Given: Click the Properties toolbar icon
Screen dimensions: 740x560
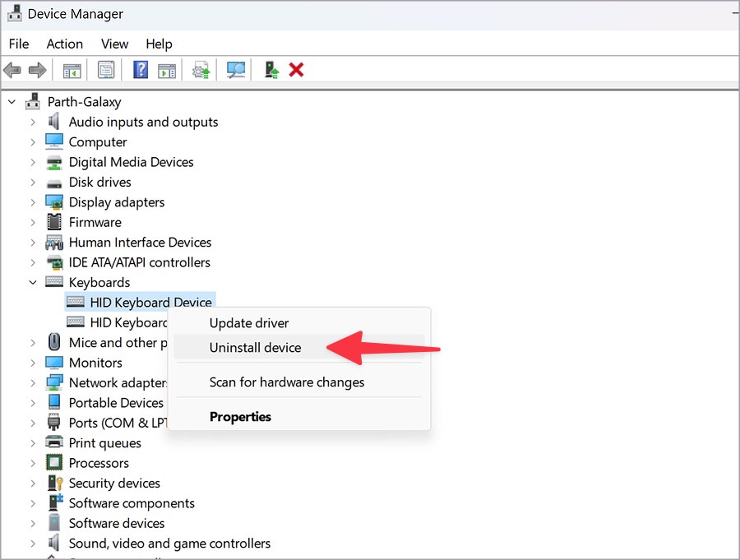Looking at the screenshot, I should pos(106,71).
